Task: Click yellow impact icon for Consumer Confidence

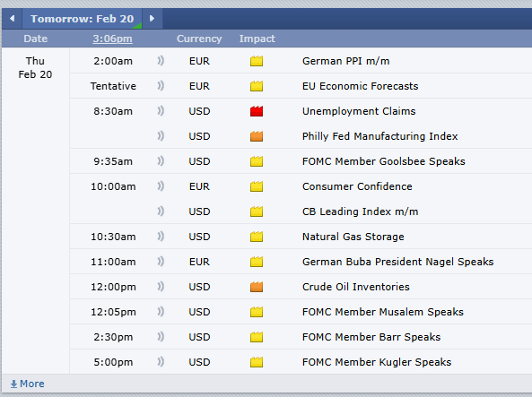Action: (x=257, y=186)
